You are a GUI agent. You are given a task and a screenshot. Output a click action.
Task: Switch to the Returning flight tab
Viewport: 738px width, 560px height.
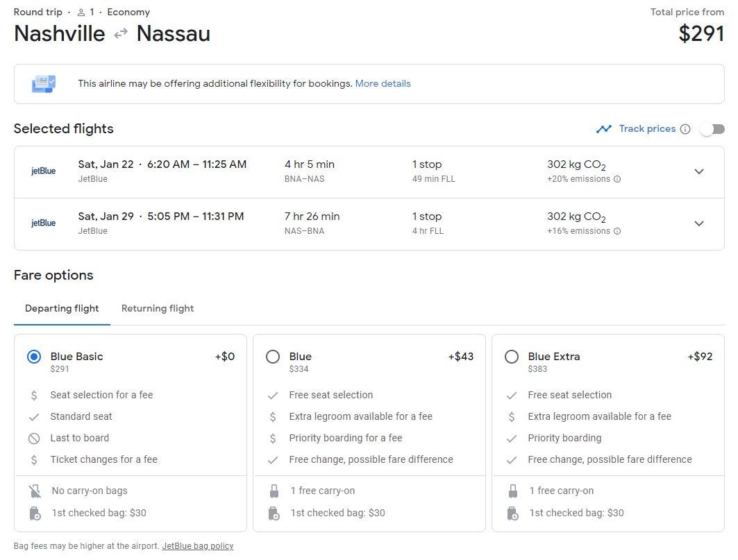click(158, 309)
